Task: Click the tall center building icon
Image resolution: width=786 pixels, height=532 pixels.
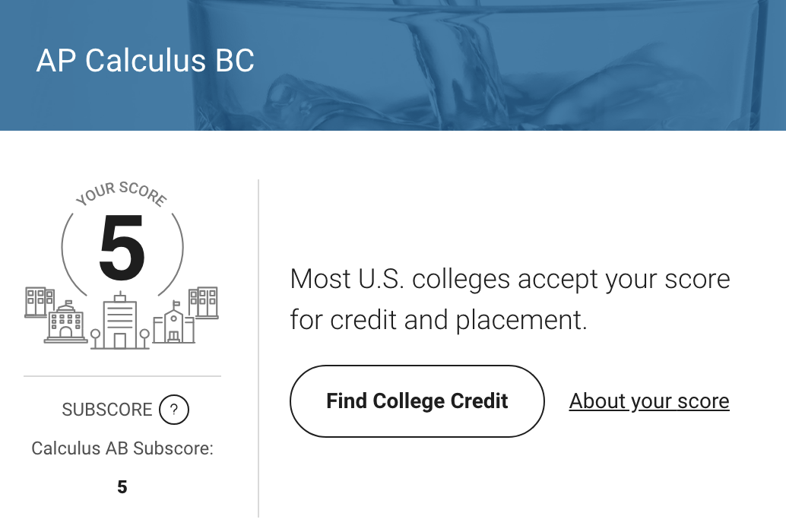Action: click(x=120, y=323)
